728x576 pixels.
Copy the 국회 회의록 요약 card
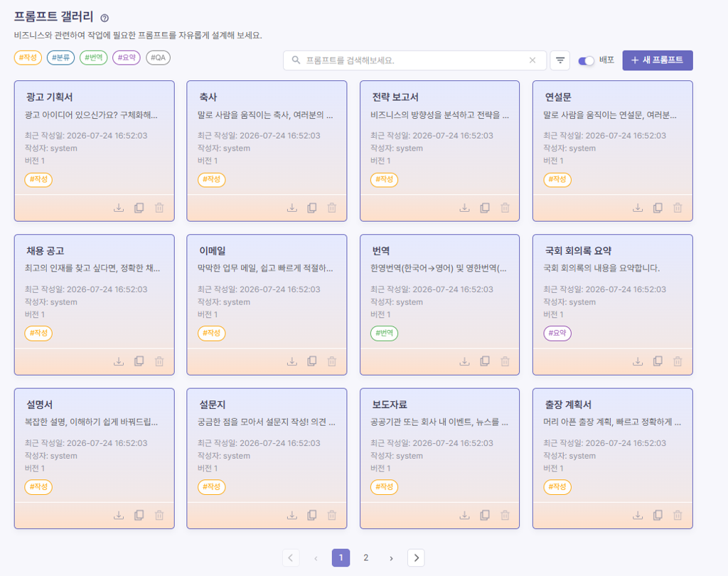[x=658, y=361]
